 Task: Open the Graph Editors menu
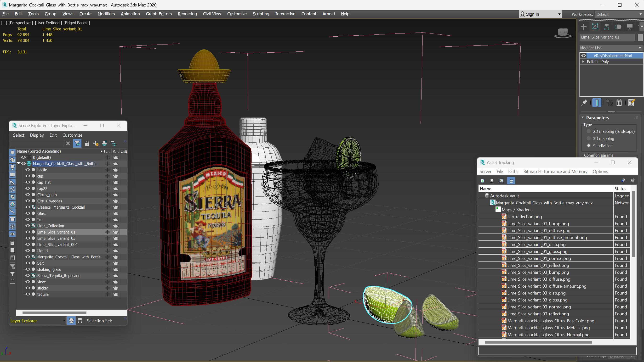(x=159, y=14)
